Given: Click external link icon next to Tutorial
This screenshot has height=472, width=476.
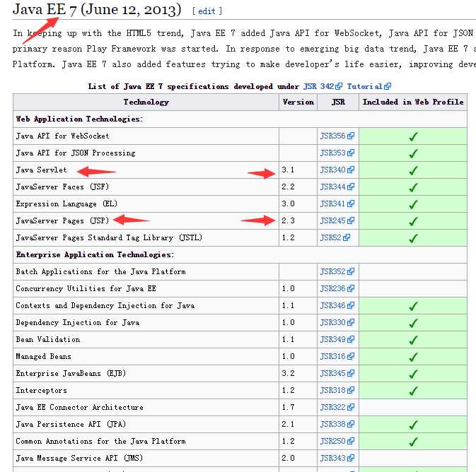Looking at the screenshot, I should (x=388, y=86).
